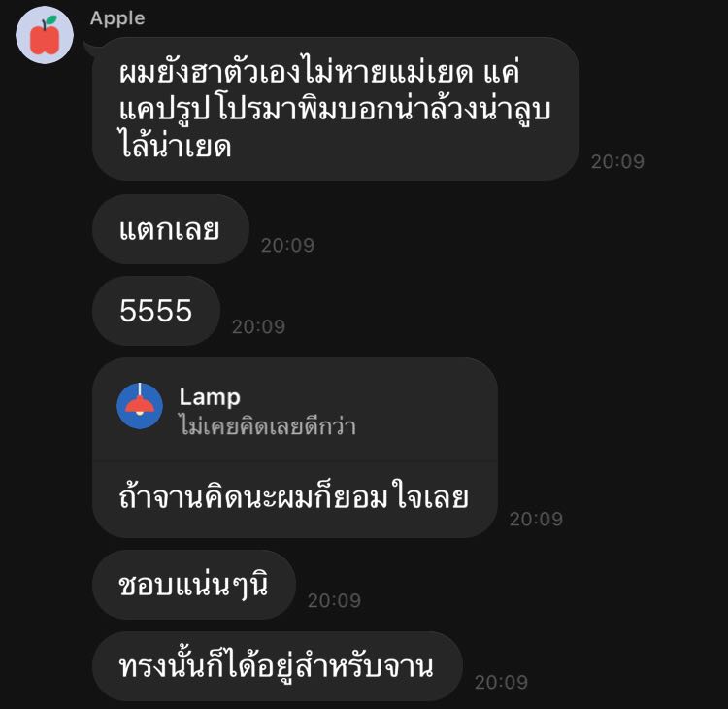Click the timestamp beside the last message
728x709 pixels.
501,682
